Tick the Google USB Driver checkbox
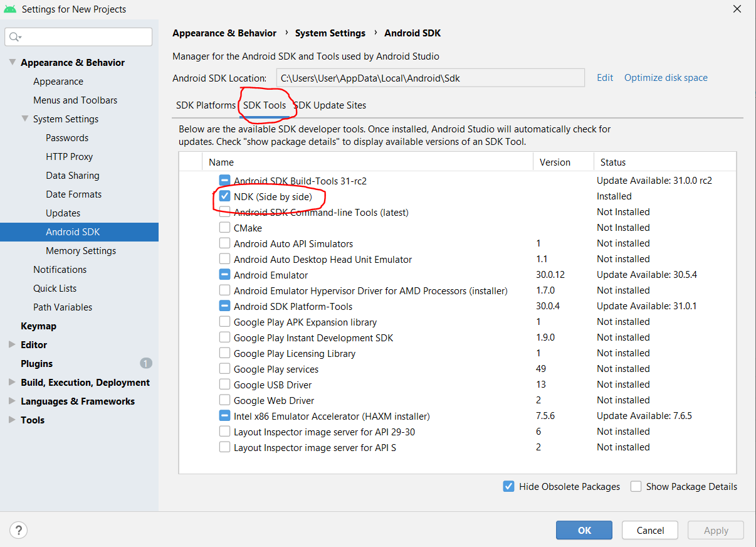This screenshot has width=756, height=547. 224,385
